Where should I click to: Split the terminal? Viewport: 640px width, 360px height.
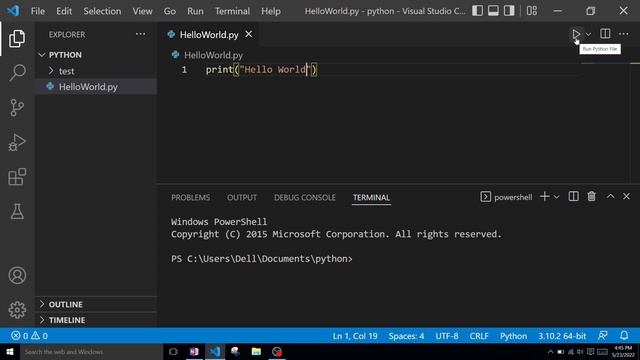point(573,197)
